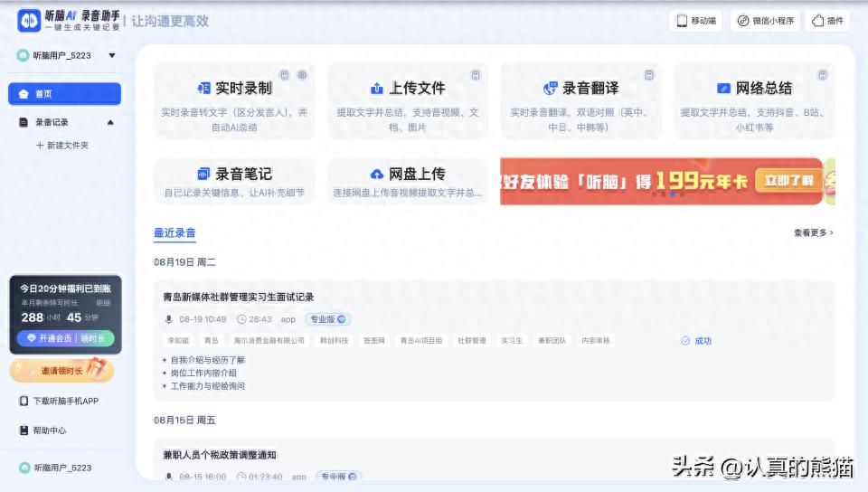Click the 08月15日 周五 date header

pyautogui.click(x=184, y=420)
